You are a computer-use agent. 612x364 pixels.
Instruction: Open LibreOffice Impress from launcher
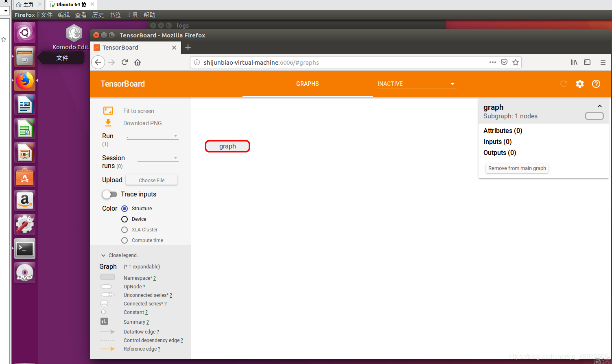pyautogui.click(x=25, y=153)
